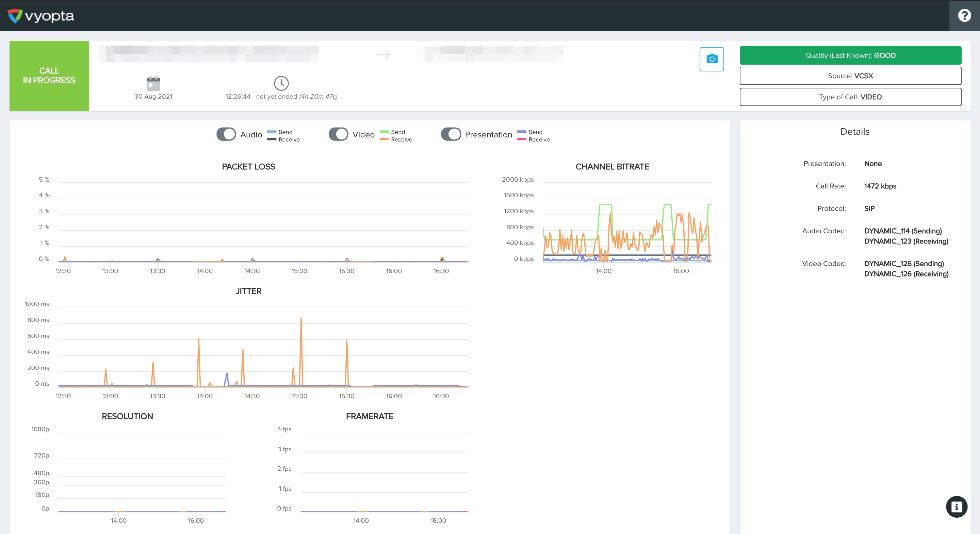Click the 2000 kbps label on Bitrate axis
The image size is (980, 534).
[518, 180]
